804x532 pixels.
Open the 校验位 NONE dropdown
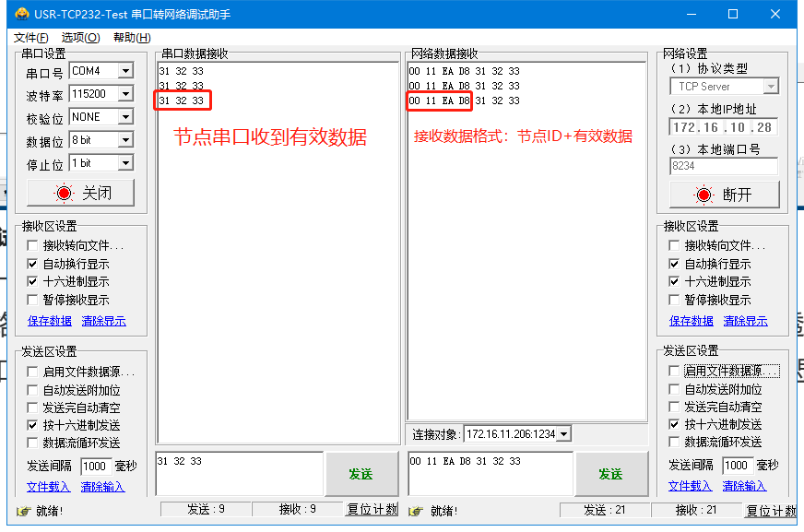point(125,117)
